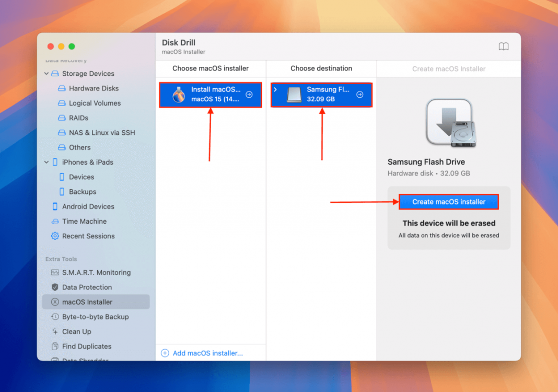Select the Data Protection tool

coord(87,287)
